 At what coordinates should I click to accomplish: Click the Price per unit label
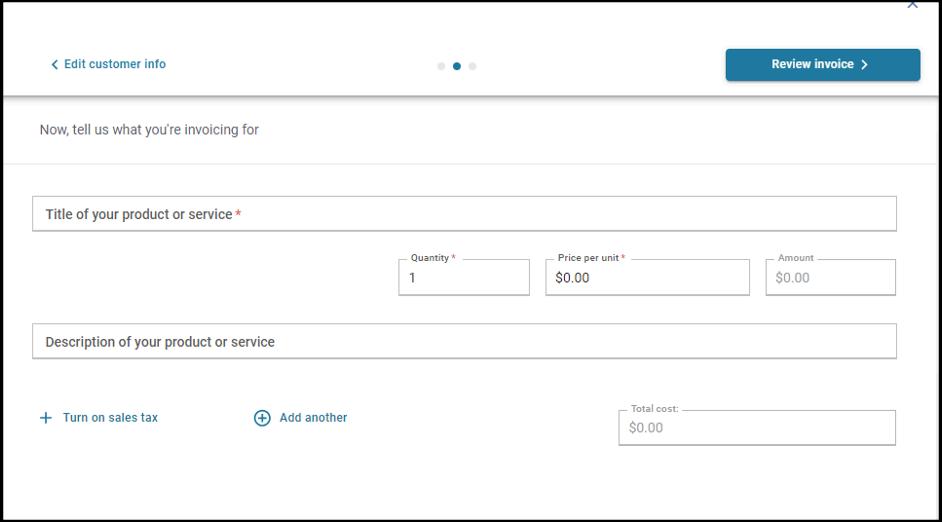pyautogui.click(x=589, y=258)
